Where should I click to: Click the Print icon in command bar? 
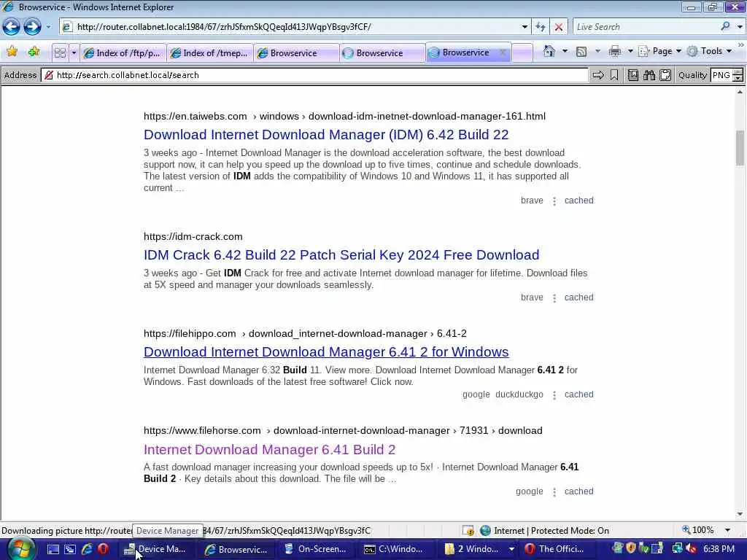point(614,52)
